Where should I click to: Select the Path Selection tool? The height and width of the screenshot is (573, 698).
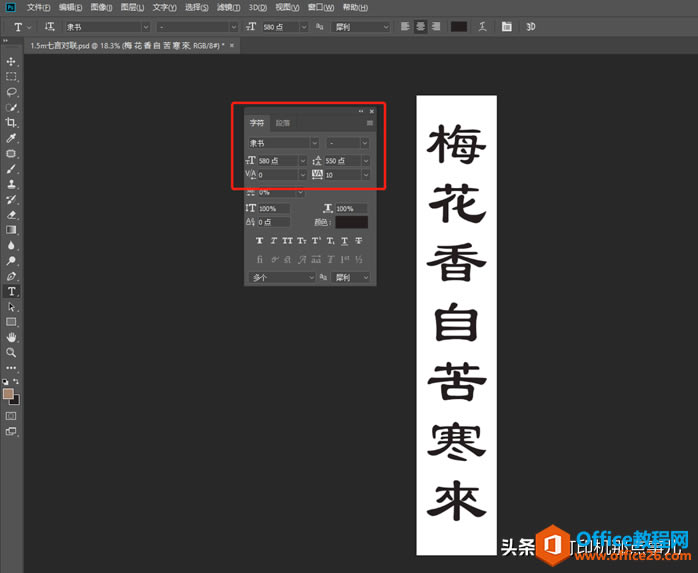point(11,307)
